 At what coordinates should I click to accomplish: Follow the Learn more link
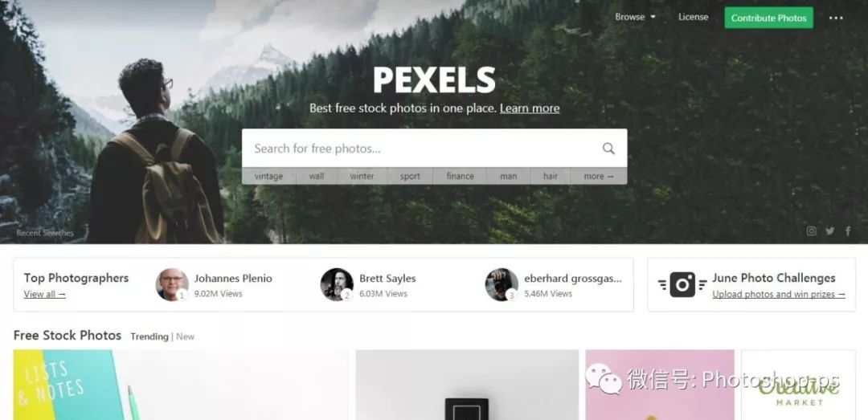click(529, 108)
